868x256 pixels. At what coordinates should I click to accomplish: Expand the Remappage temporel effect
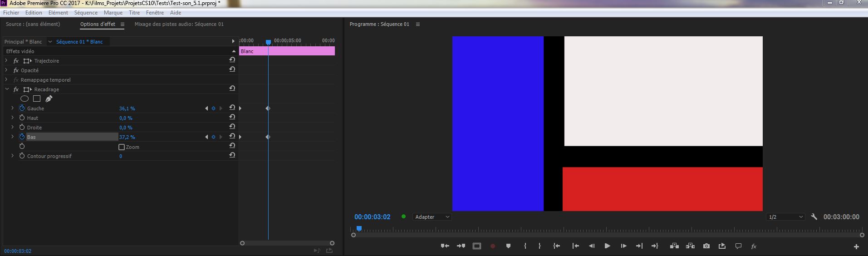coord(6,79)
